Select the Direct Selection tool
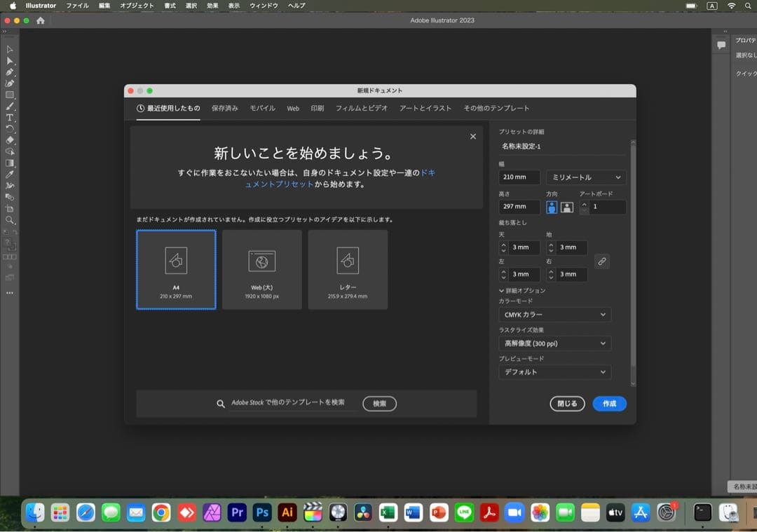The width and height of the screenshot is (757, 532). click(x=10, y=61)
